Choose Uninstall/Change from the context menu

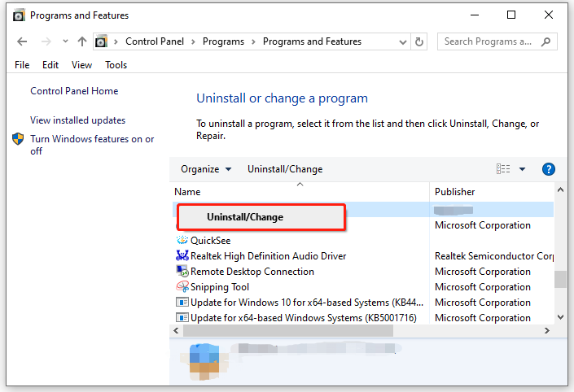tap(261, 217)
